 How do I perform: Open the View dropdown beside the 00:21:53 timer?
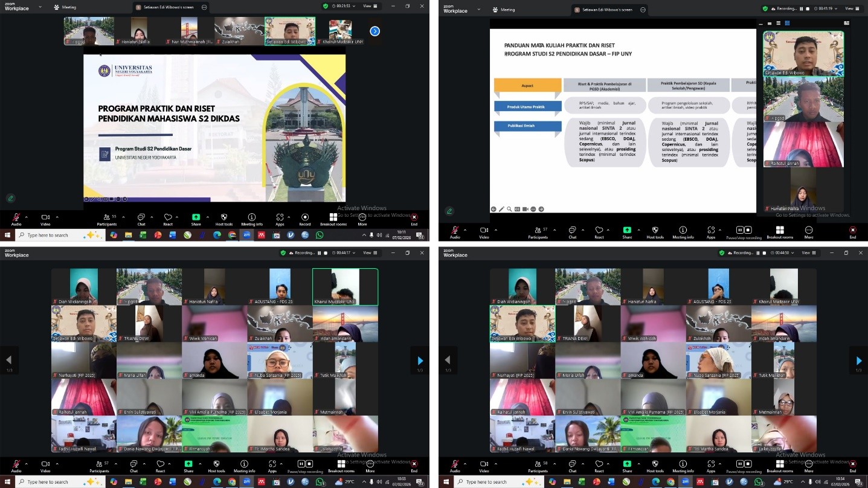tap(368, 6)
